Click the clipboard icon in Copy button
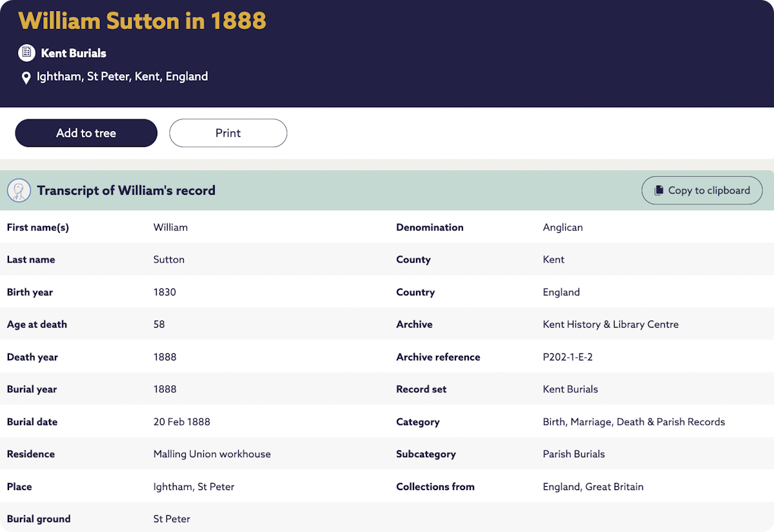Viewport: 774px width, 532px height. click(x=659, y=191)
